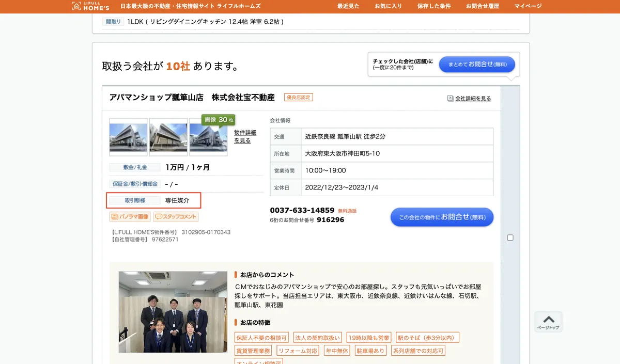Click the 間取り label tag
This screenshot has height=364, width=620.
113,22
